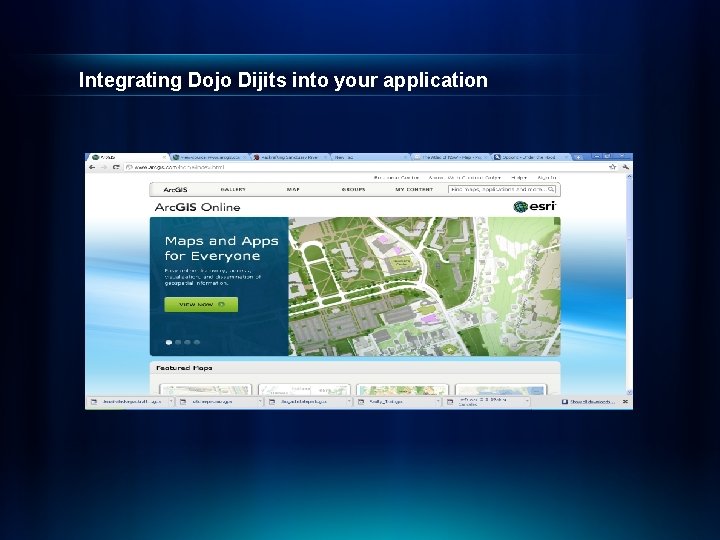The image size is (720, 540).
Task: Click the first download item's file icon
Action: 94,402
